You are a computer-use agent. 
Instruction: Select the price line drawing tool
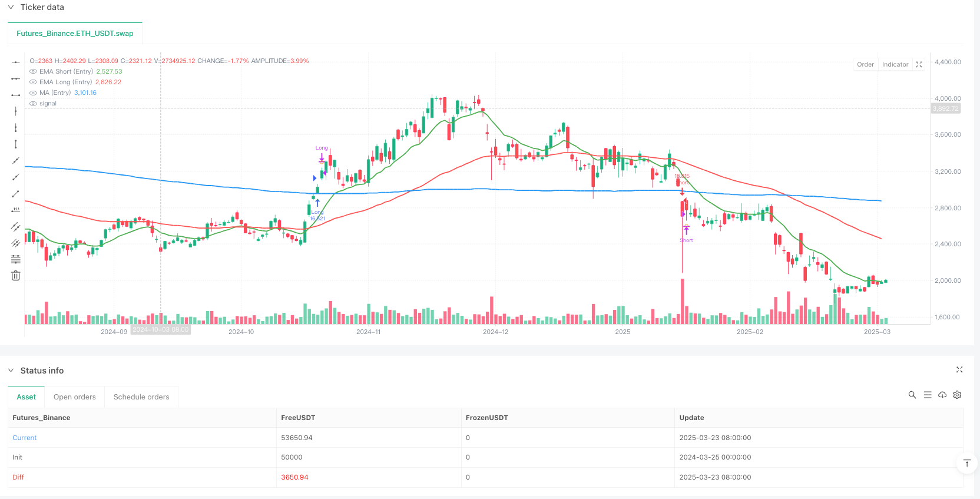[16, 210]
